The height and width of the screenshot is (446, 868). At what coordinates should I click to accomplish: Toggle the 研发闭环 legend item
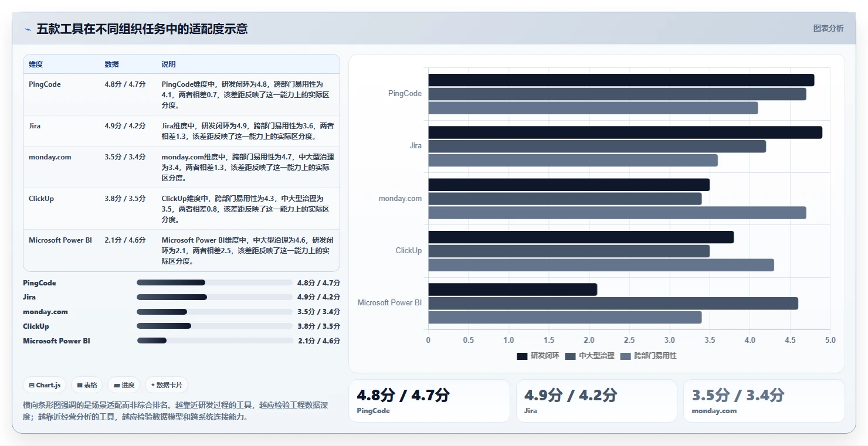coord(538,356)
